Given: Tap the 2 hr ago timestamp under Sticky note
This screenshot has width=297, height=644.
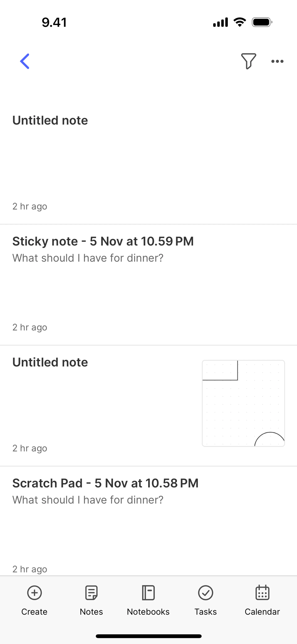Looking at the screenshot, I should (30, 327).
